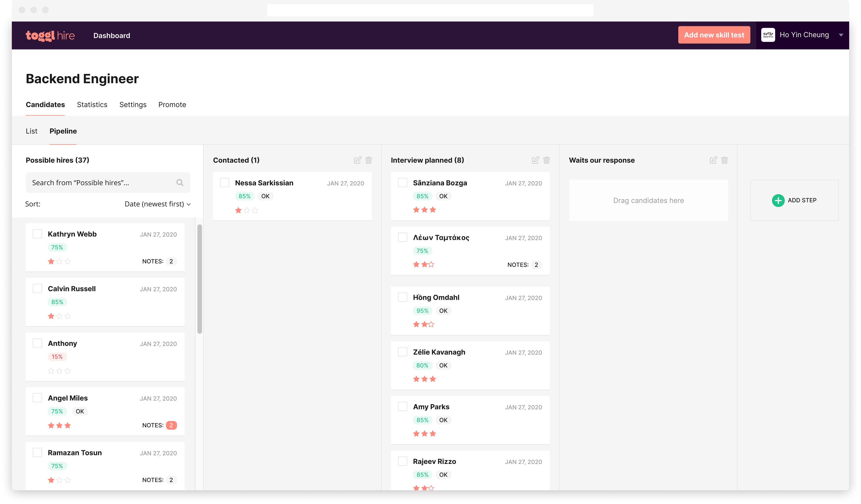The image size is (861, 504).
Task: Switch to the Statistics tab
Action: pyautogui.click(x=92, y=105)
